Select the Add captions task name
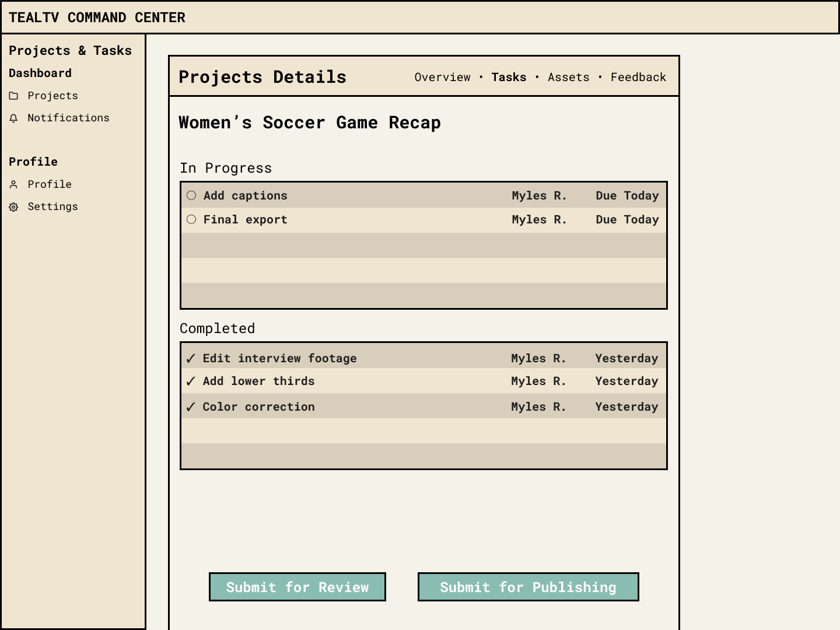The width and height of the screenshot is (840, 630). point(246,195)
